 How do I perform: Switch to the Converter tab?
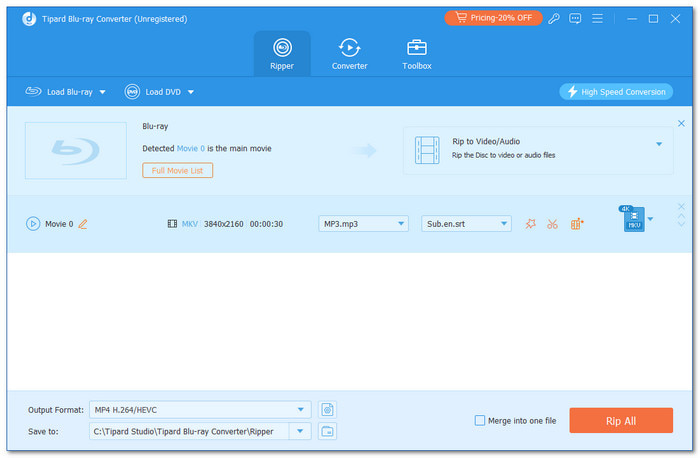(349, 54)
